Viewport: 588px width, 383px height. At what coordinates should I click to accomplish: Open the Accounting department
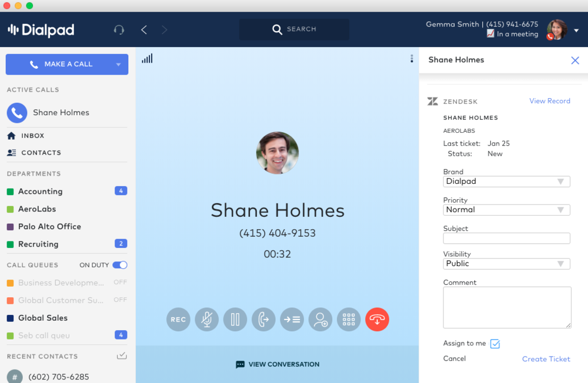(x=41, y=192)
